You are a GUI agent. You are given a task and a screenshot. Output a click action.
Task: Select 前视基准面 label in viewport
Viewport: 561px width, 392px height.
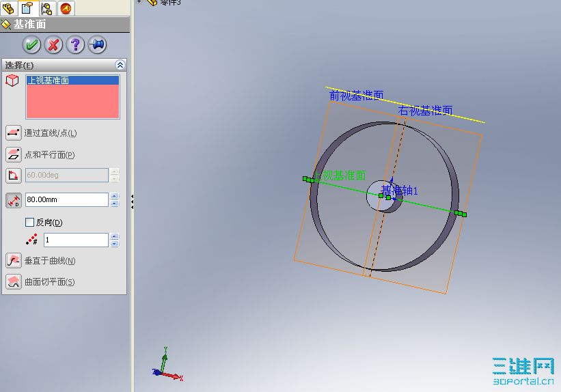tap(357, 96)
